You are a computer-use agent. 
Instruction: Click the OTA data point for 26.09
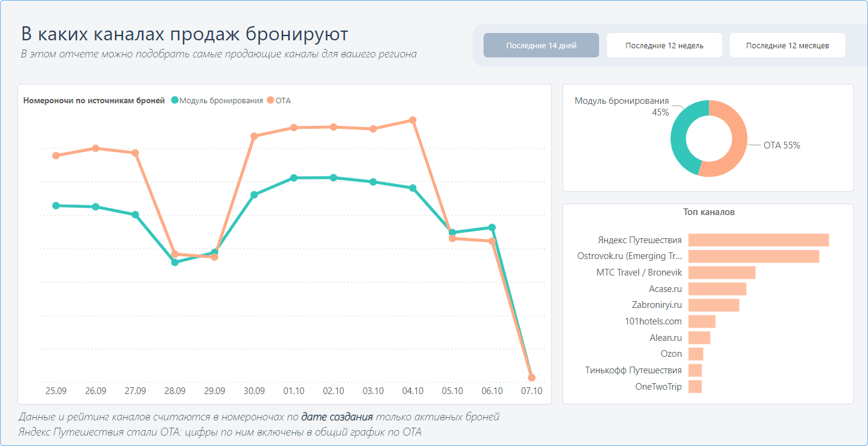coord(96,148)
